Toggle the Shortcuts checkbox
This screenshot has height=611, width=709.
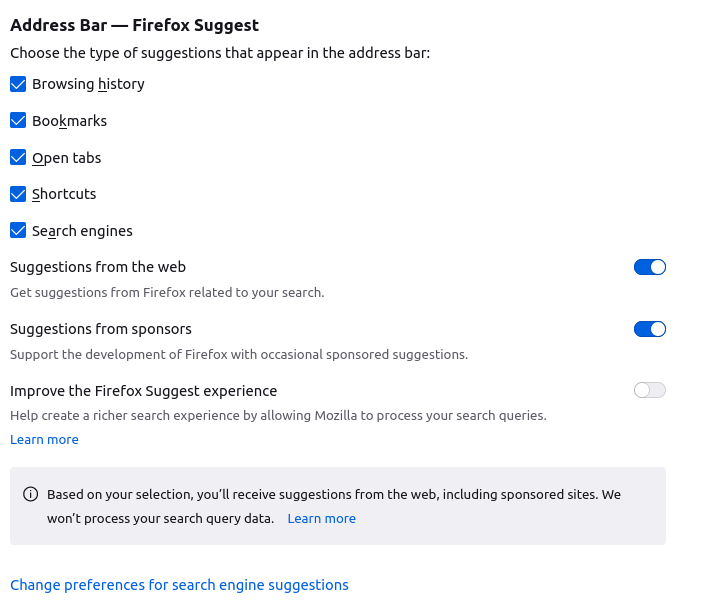pos(18,194)
